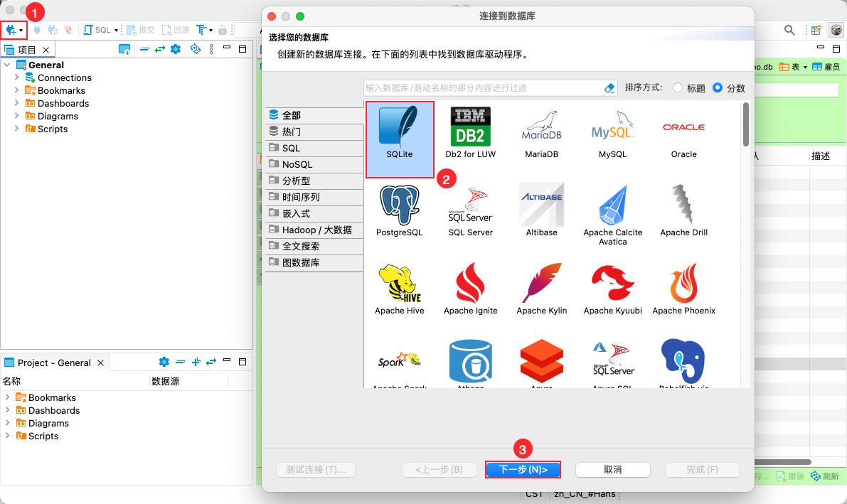Open the new connection dropdown arrow

21,31
